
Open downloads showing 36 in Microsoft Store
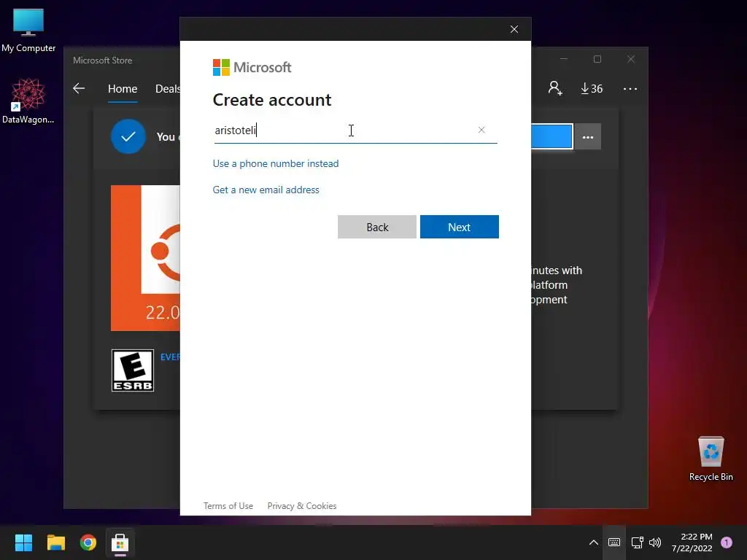point(592,88)
